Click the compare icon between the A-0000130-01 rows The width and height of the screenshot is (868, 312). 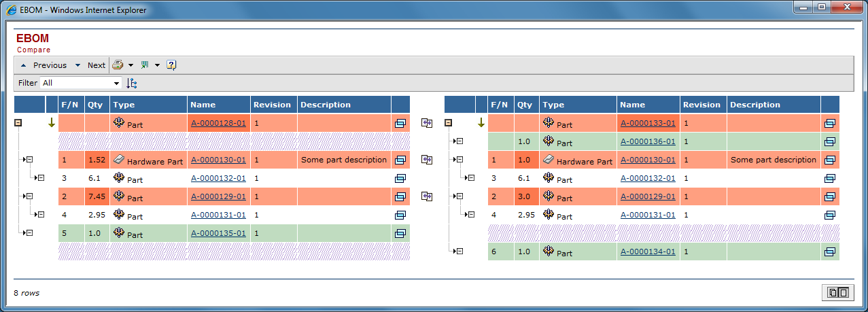tap(427, 160)
